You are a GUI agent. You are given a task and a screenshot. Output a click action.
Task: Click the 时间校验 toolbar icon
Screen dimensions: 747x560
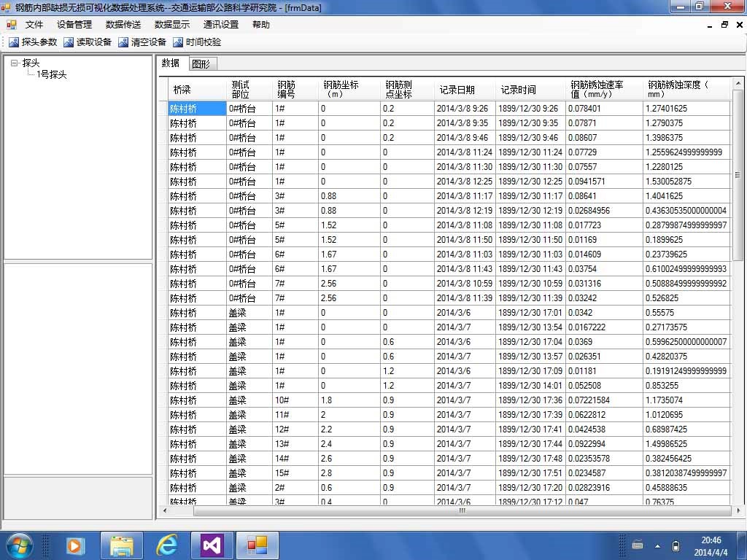(178, 42)
